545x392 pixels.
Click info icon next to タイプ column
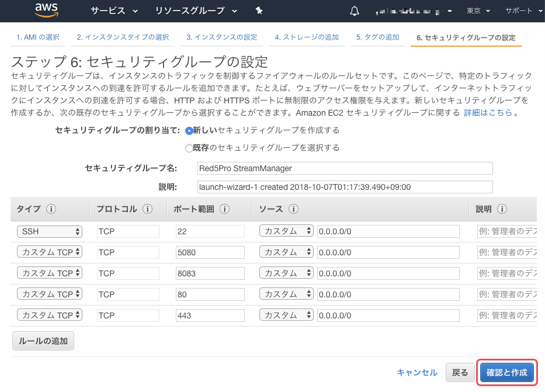[x=51, y=209]
